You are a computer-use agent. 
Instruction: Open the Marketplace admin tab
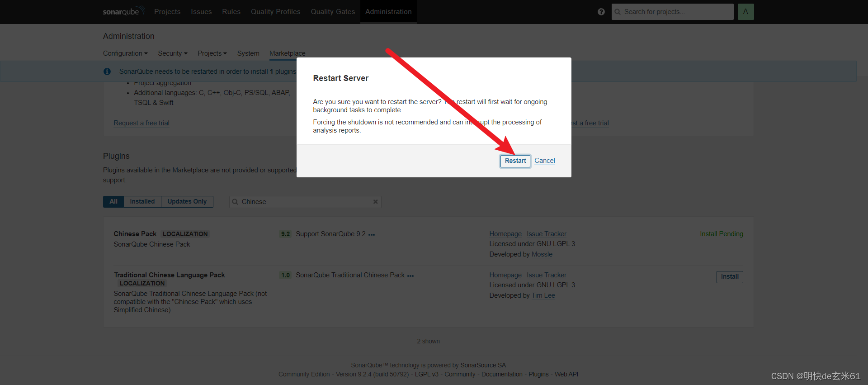pyautogui.click(x=287, y=53)
